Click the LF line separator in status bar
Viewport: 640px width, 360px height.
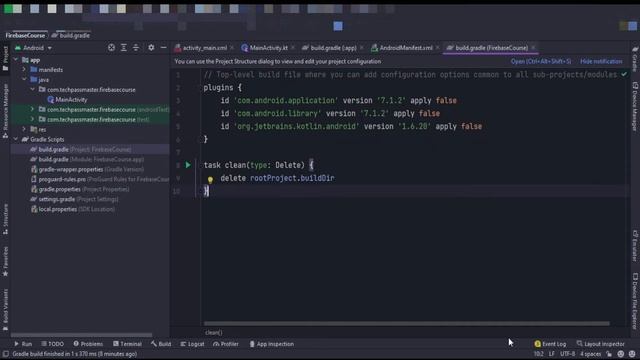pos(551,354)
